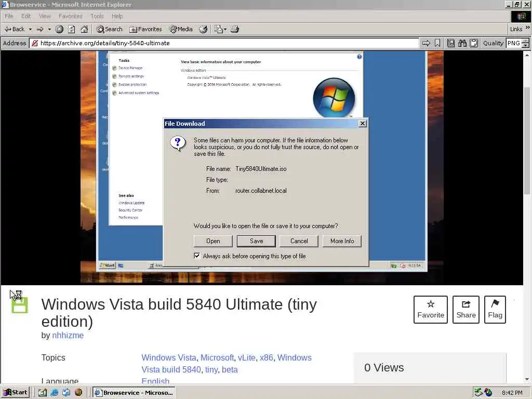Screen dimensions: 532x399
Task: Click the Favorite star button
Action: click(x=431, y=310)
